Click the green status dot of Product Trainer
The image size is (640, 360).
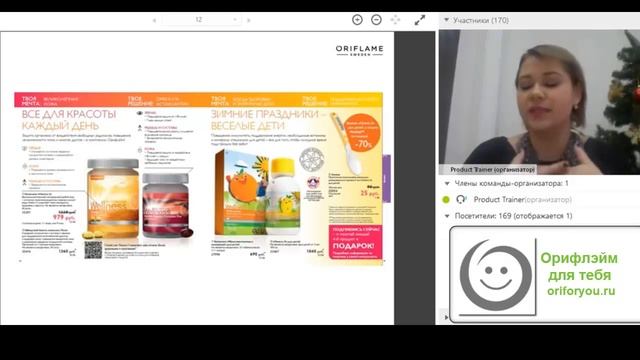(x=446, y=200)
